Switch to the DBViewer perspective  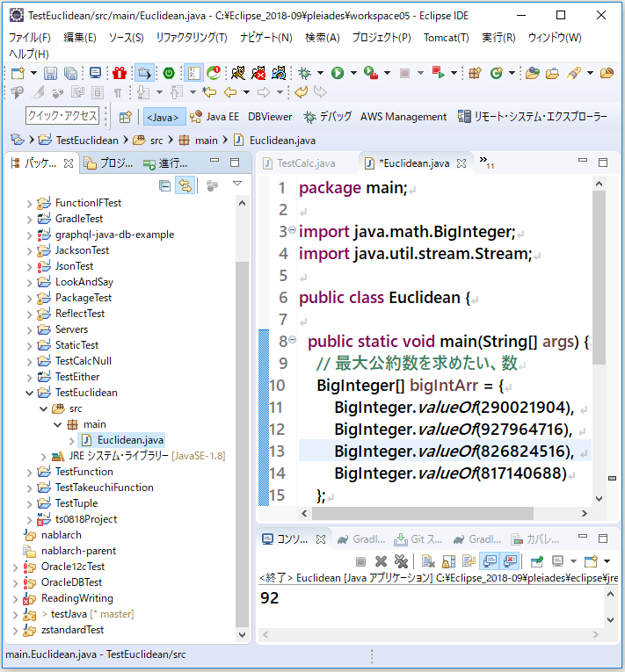[270, 117]
